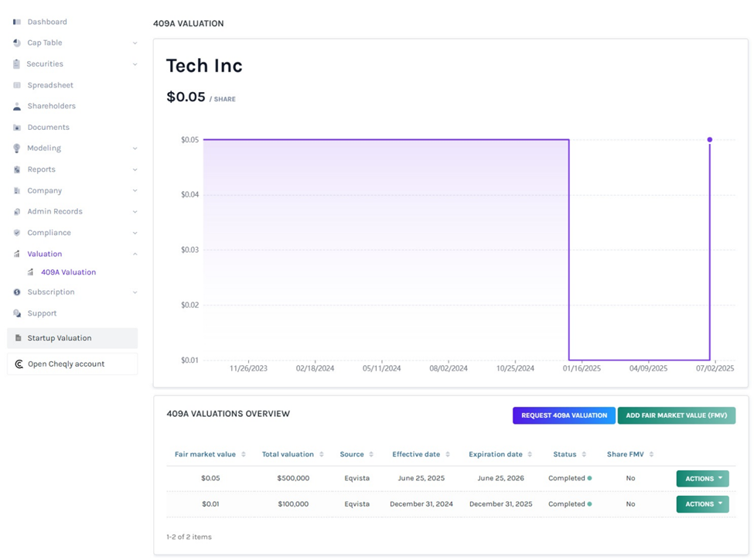Click Request 409A Valuation button

(564, 415)
